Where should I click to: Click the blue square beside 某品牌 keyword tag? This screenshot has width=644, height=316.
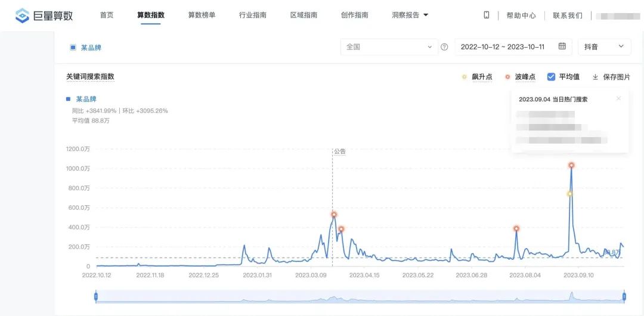(73, 48)
